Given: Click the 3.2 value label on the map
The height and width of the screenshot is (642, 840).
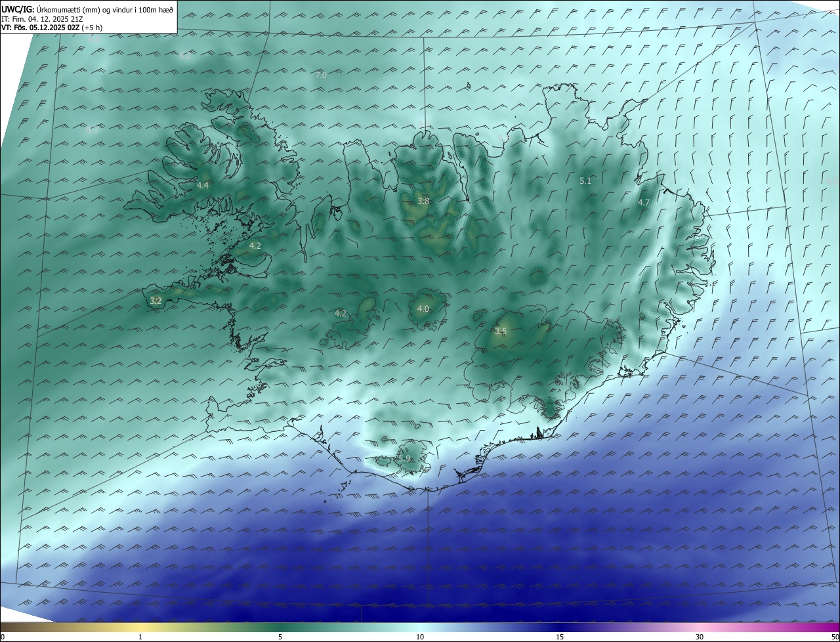Looking at the screenshot, I should [156, 301].
